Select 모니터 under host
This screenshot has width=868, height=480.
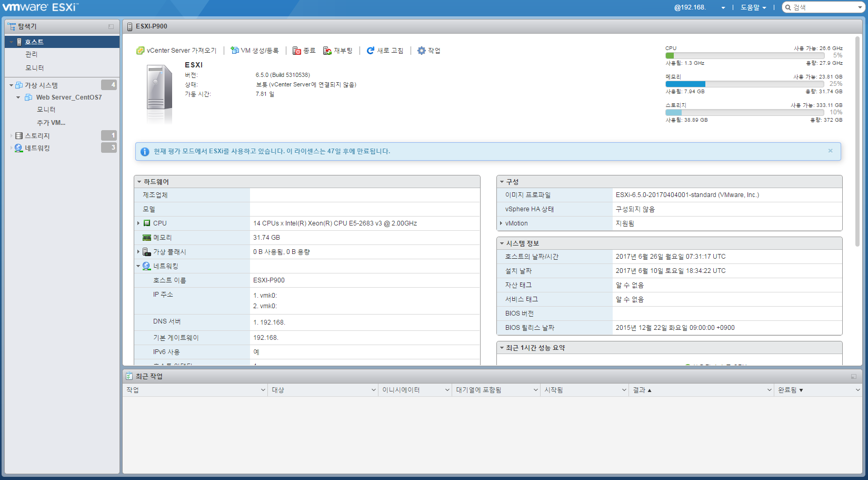[x=35, y=68]
